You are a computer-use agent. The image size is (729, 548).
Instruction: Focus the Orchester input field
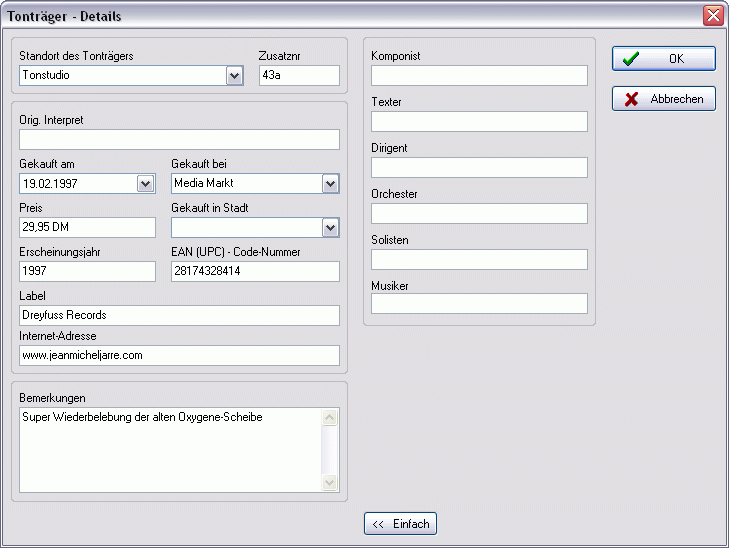coord(479,213)
